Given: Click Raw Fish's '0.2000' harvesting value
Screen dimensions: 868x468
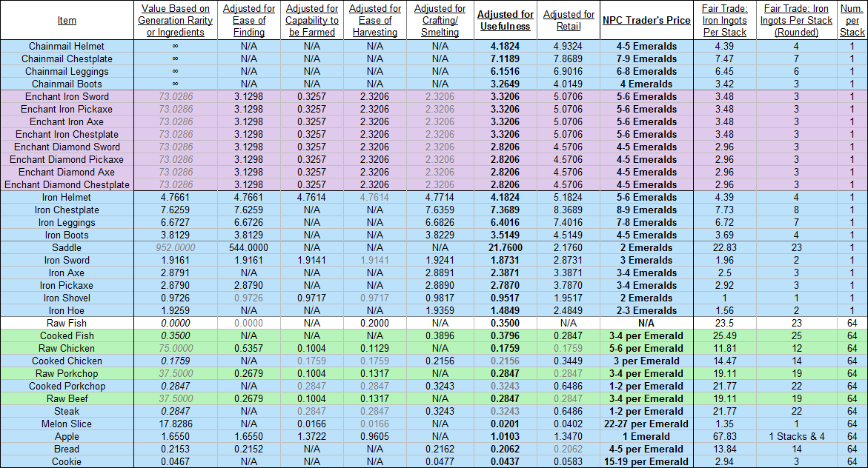Looking at the screenshot, I should point(375,323).
